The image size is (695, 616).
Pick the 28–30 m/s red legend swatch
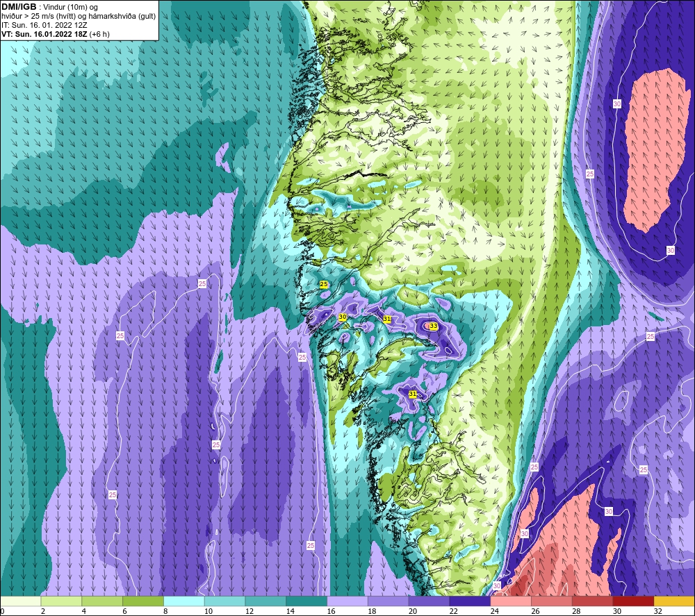click(x=593, y=601)
